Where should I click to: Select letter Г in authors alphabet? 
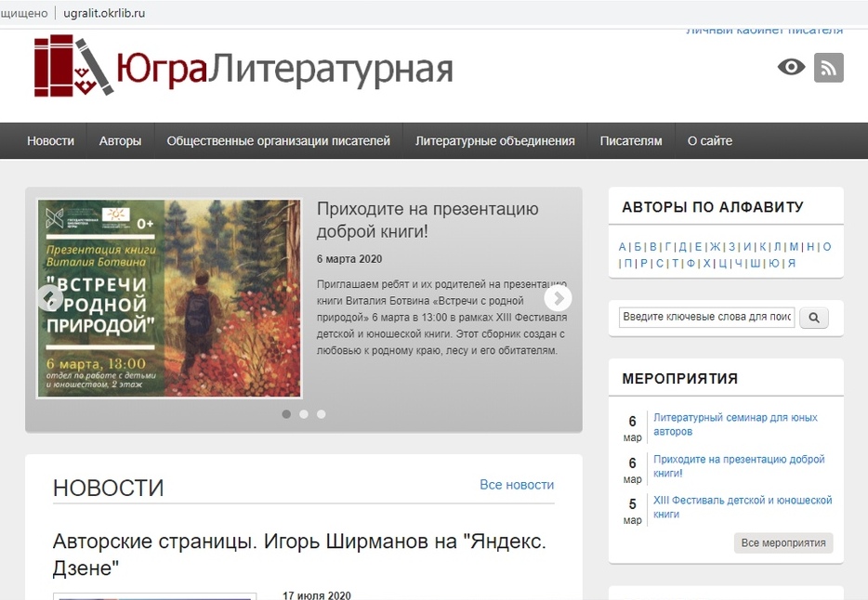(x=667, y=247)
